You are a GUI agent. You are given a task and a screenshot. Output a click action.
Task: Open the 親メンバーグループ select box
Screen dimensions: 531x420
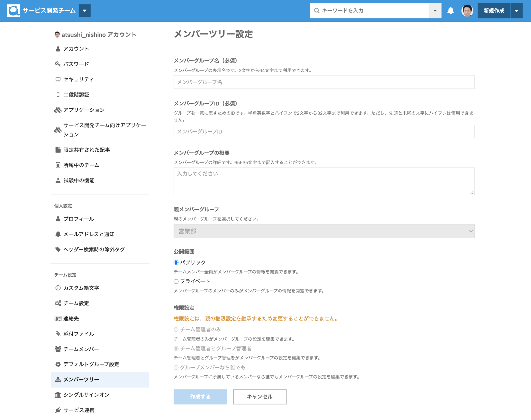pyautogui.click(x=324, y=231)
